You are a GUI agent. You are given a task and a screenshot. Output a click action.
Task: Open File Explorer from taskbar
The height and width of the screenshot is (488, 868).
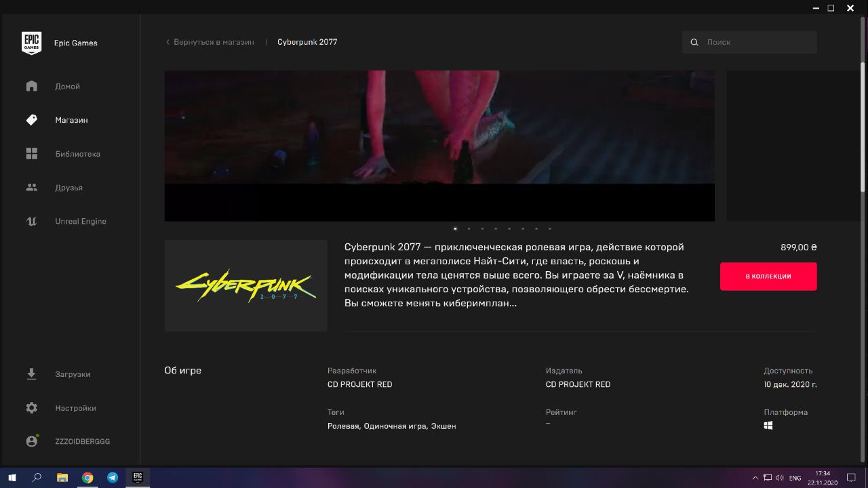pos(62,478)
